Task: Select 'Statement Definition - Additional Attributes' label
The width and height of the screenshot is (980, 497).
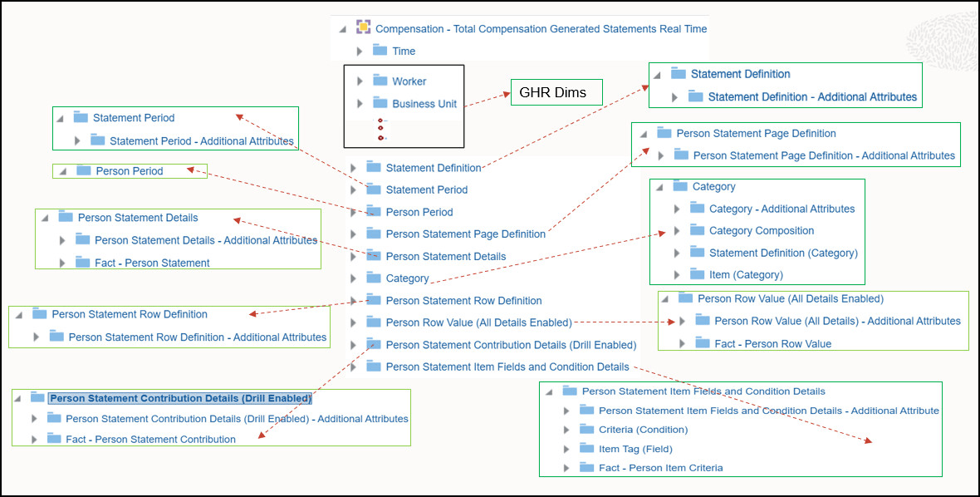Action: 812,97
